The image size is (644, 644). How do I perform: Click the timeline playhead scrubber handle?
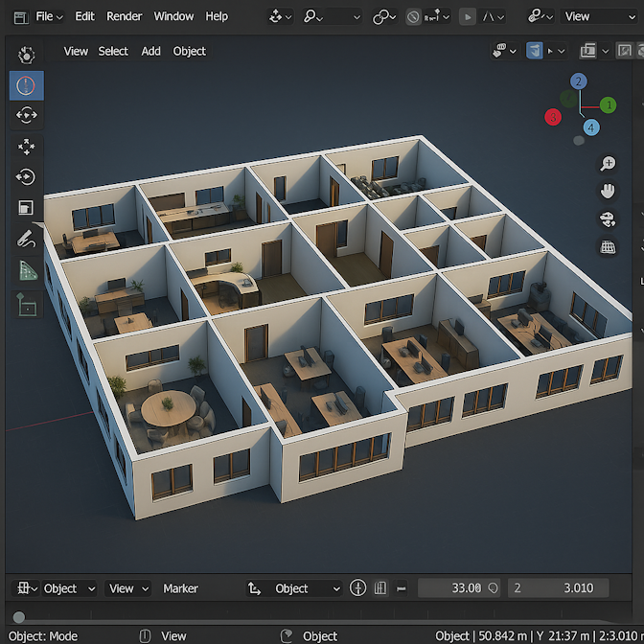pyautogui.click(x=18, y=617)
